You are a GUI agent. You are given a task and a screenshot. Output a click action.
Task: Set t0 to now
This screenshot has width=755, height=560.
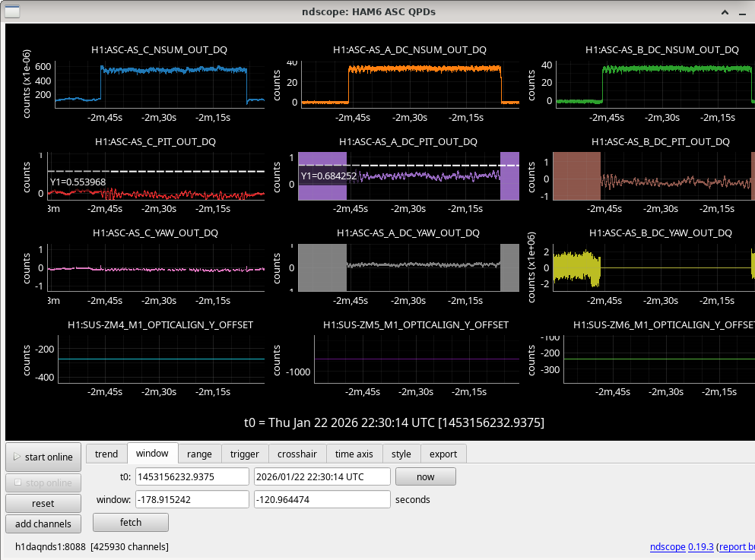(x=425, y=476)
